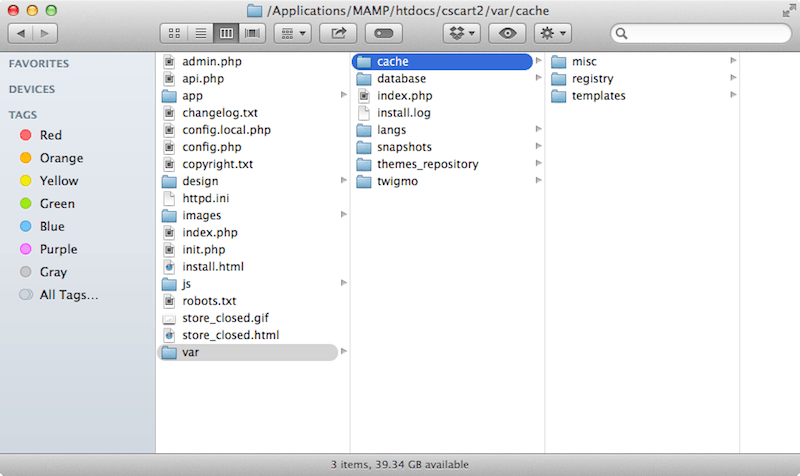The width and height of the screenshot is (800, 476).
Task: Click the Quick Look eye icon
Action: point(509,33)
